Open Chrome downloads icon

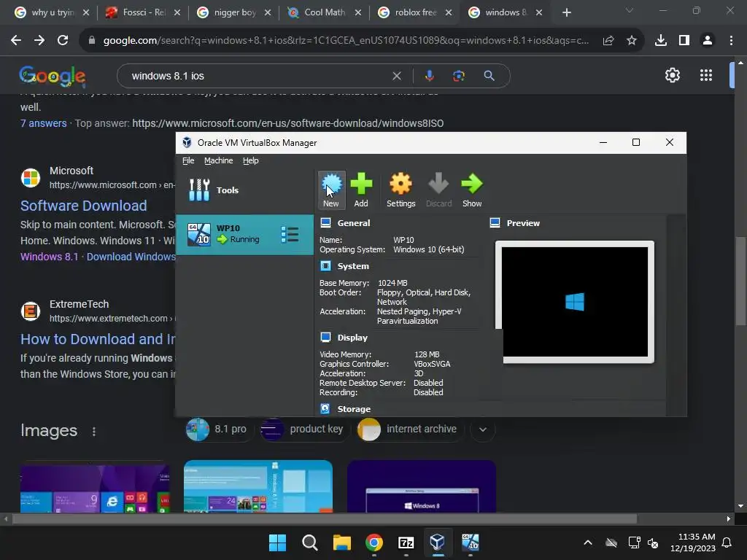(661, 41)
